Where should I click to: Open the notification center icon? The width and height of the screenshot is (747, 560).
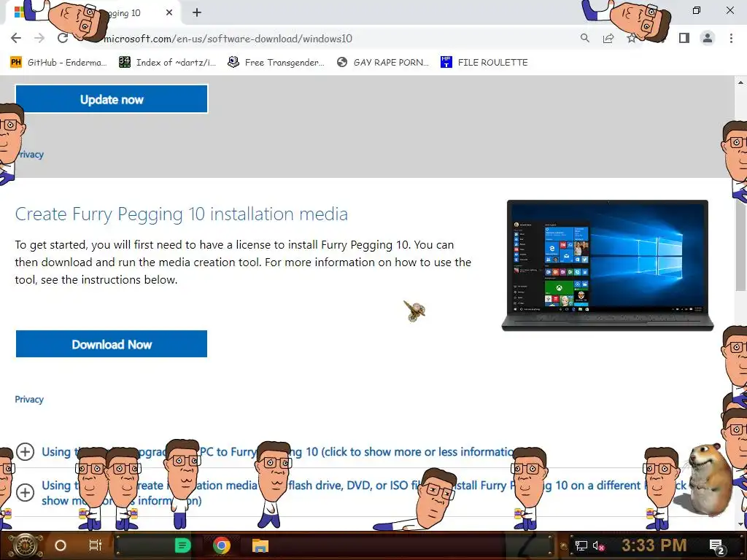click(716, 546)
